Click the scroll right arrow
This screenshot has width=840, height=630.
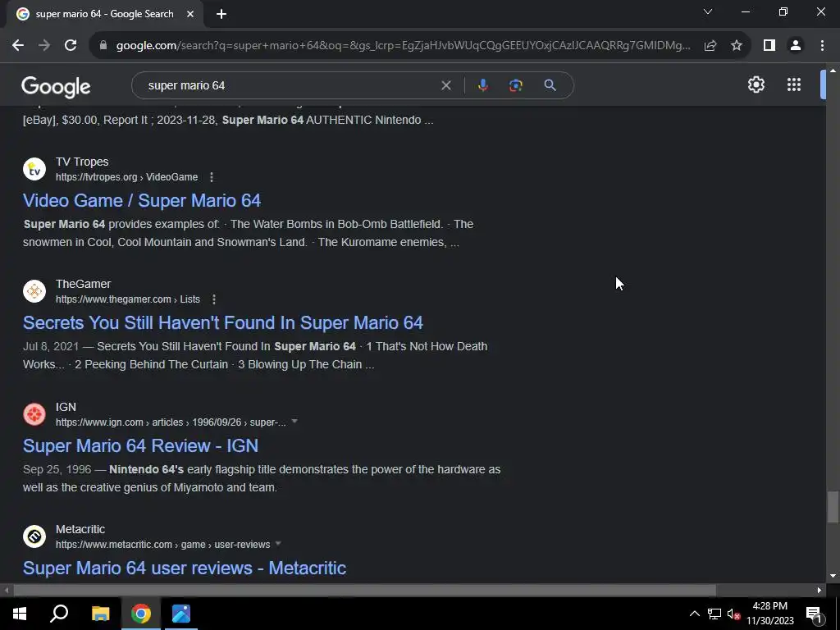[819, 591]
